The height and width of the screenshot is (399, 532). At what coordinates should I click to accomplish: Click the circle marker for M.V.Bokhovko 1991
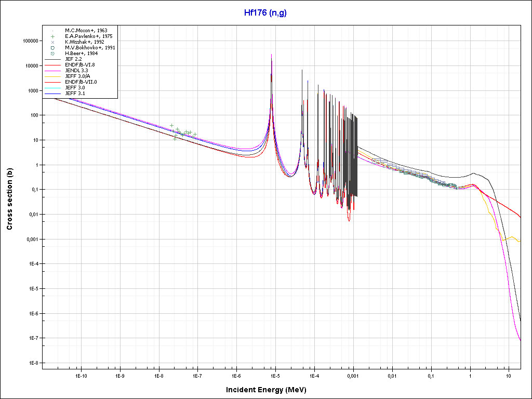click(x=52, y=48)
